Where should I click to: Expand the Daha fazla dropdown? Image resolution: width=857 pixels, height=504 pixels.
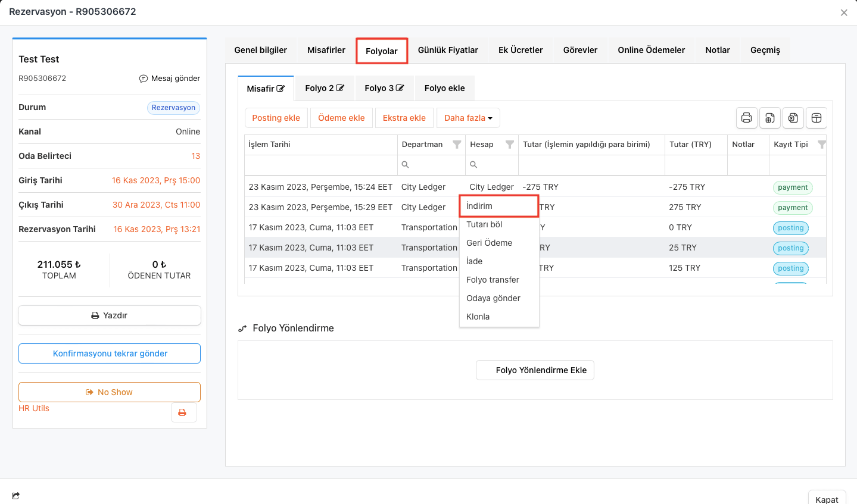[468, 118]
